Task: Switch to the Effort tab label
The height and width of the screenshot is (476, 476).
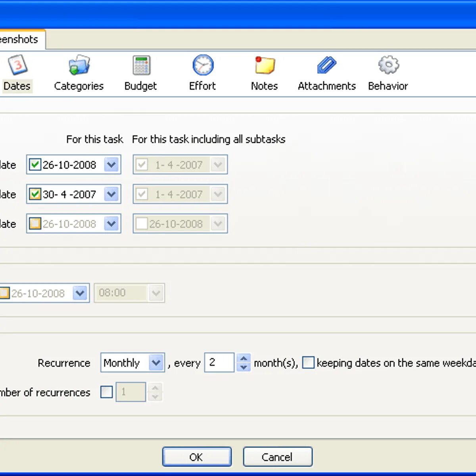Action: pos(202,86)
